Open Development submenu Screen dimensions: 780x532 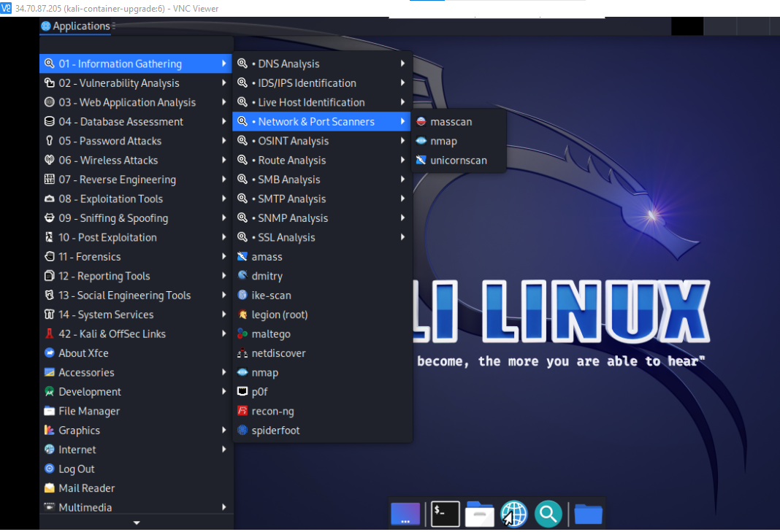[135, 392]
